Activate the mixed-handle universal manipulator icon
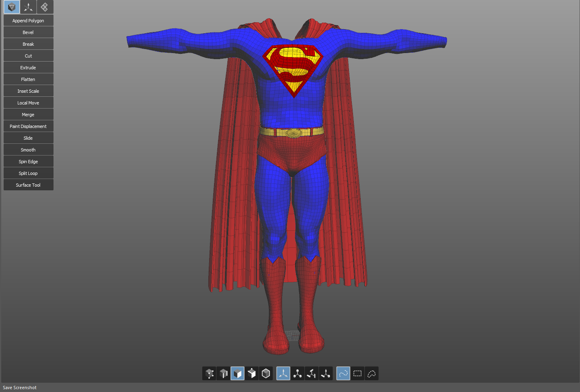580x392 pixels. [x=326, y=373]
